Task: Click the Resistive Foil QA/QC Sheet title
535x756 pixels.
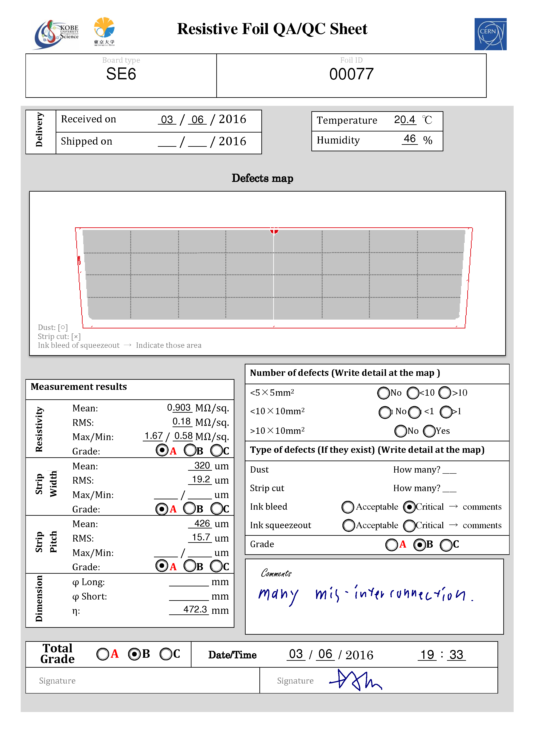Action: pyautogui.click(x=272, y=29)
